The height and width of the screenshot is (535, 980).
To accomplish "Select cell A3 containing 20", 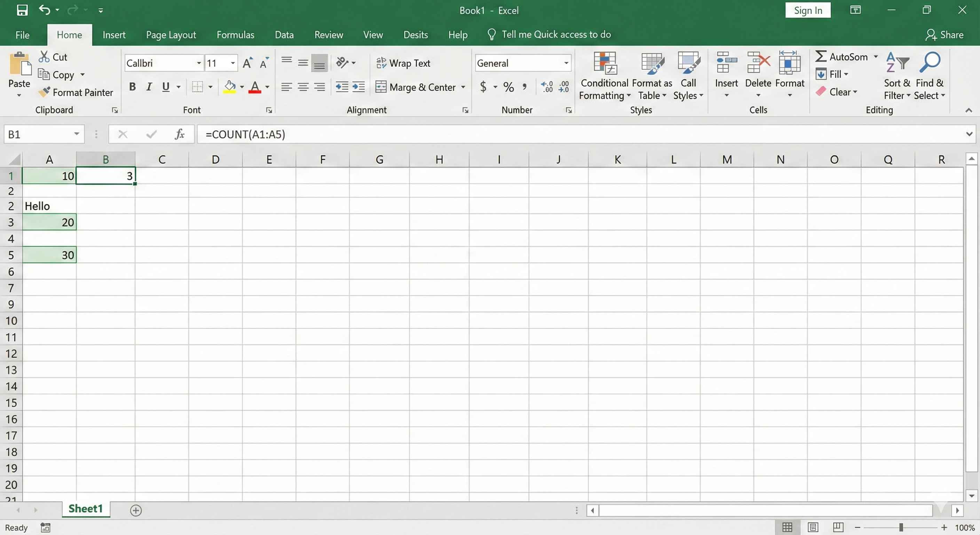I will (49, 222).
